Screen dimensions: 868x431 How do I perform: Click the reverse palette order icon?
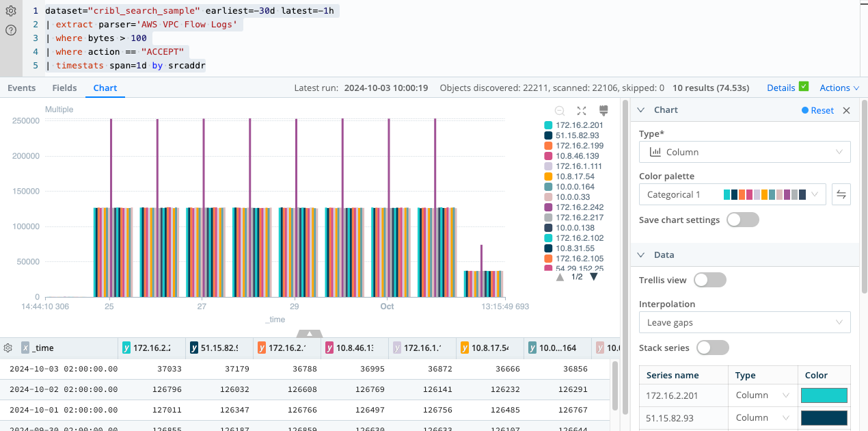pyautogui.click(x=841, y=194)
